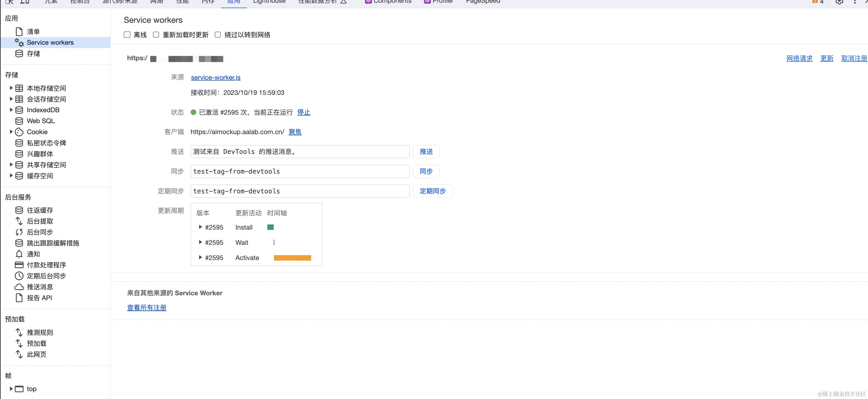Expand the IndexedDB tree arrow
The width and height of the screenshot is (868, 399).
pos(11,110)
